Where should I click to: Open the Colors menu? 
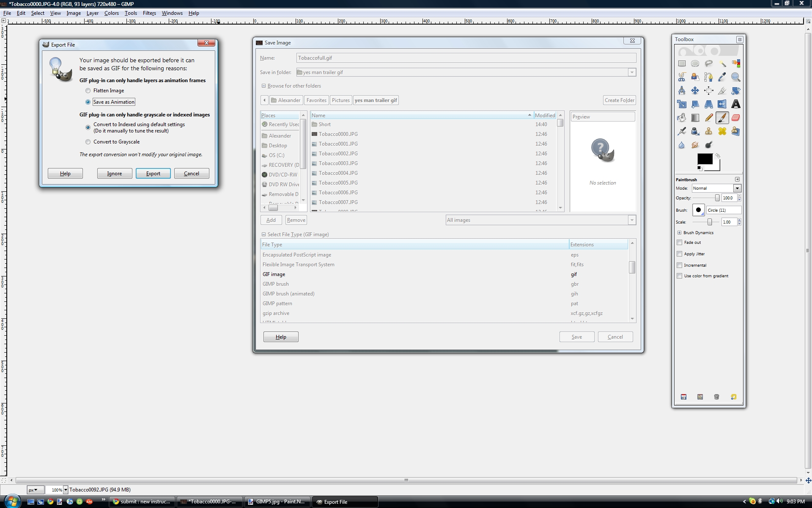pyautogui.click(x=112, y=13)
